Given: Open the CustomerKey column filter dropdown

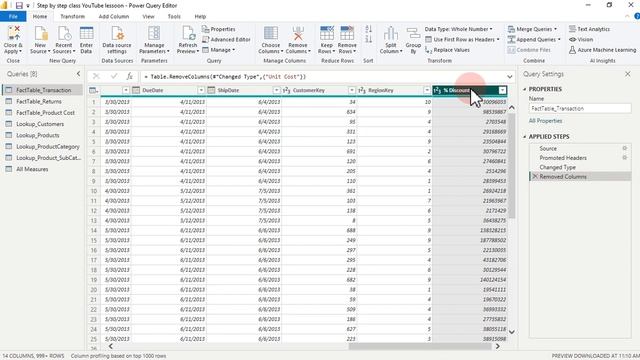Looking at the screenshot, I should coord(352,90).
